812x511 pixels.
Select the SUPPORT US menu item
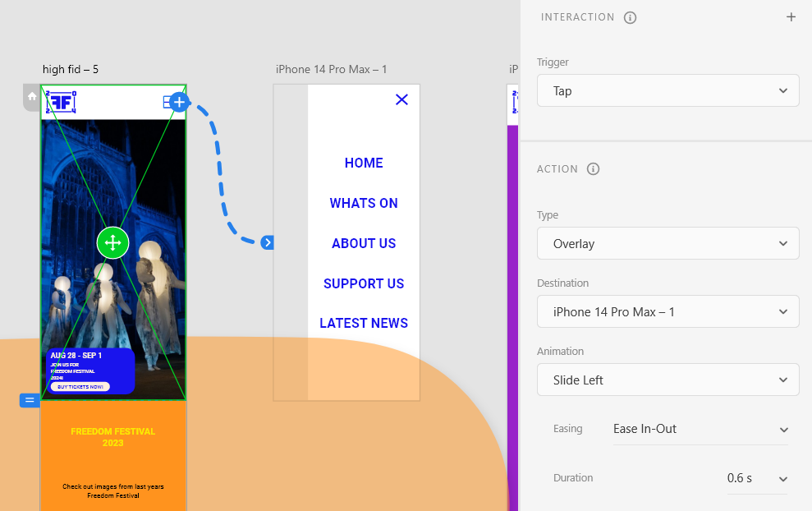tap(364, 283)
